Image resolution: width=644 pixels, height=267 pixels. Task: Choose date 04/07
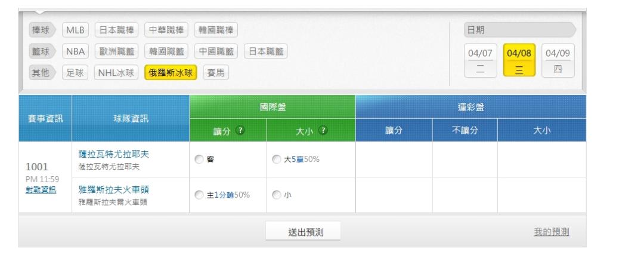coord(480,60)
